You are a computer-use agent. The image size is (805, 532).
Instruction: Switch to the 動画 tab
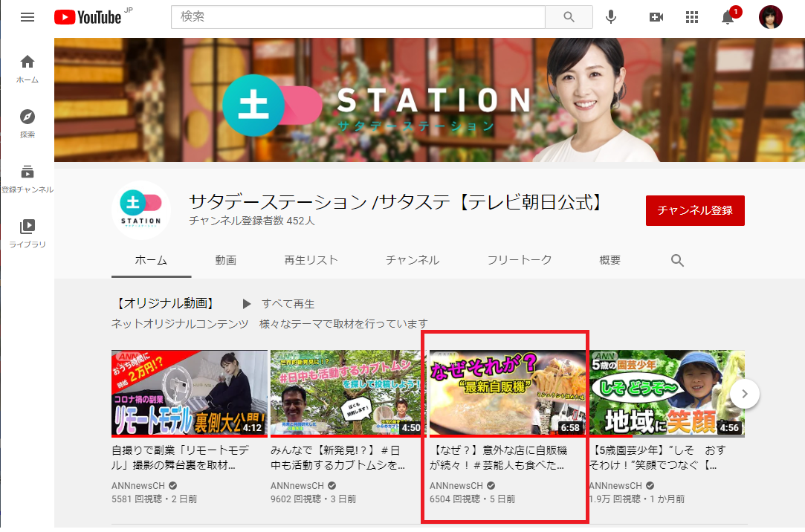pos(225,261)
